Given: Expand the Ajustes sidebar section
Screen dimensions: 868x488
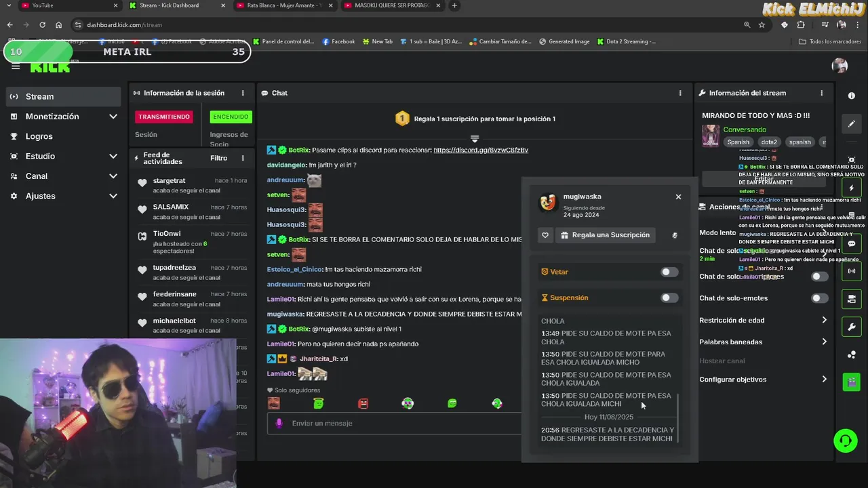Looking at the screenshot, I should coord(64,196).
